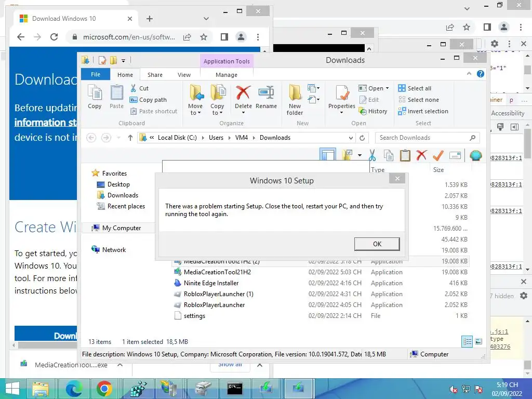This screenshot has height=399, width=532.
Task: Click the orange checkmark toolbar icon
Action: click(x=438, y=155)
